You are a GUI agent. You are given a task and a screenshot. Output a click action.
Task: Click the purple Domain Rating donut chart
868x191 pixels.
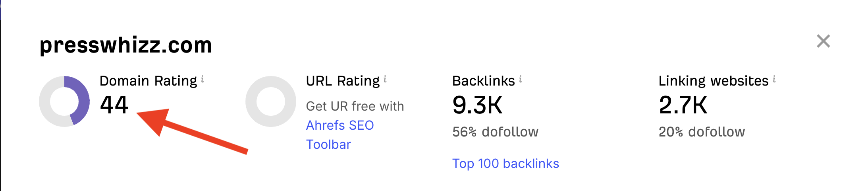tap(64, 101)
